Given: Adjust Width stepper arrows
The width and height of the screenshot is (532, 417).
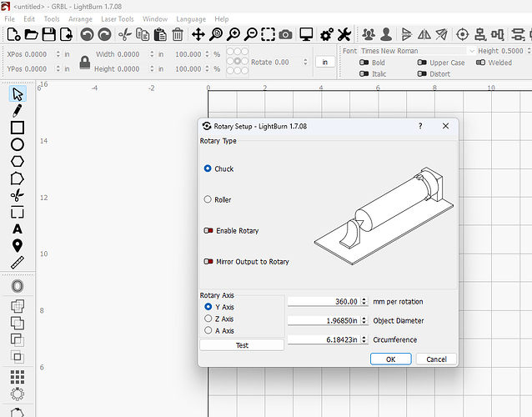Looking at the screenshot, I should pos(152,54).
